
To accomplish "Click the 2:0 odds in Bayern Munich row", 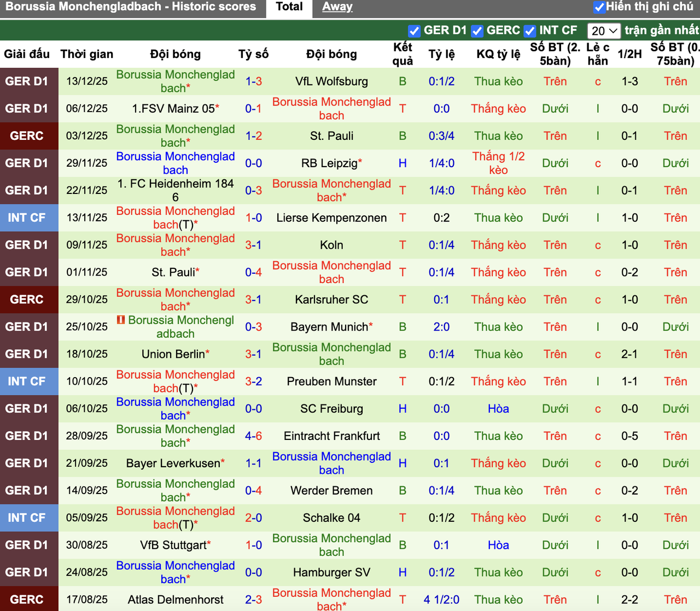I will 441,327.
